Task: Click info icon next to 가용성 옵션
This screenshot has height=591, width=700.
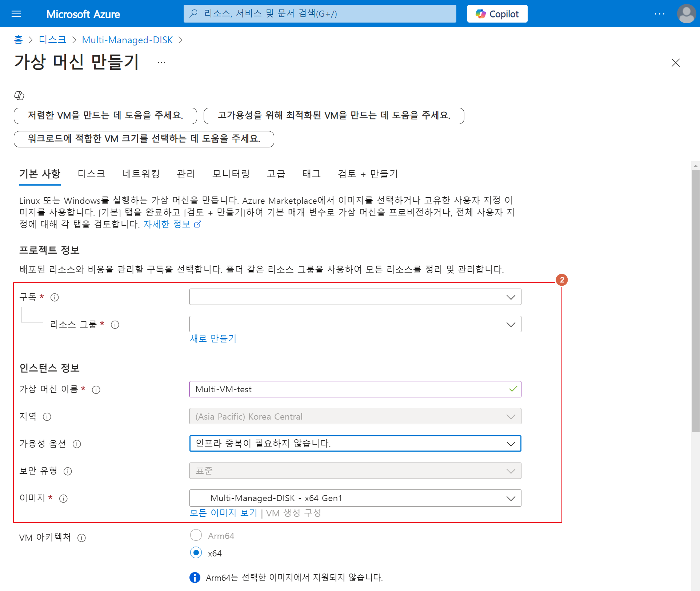Action: coord(77,444)
